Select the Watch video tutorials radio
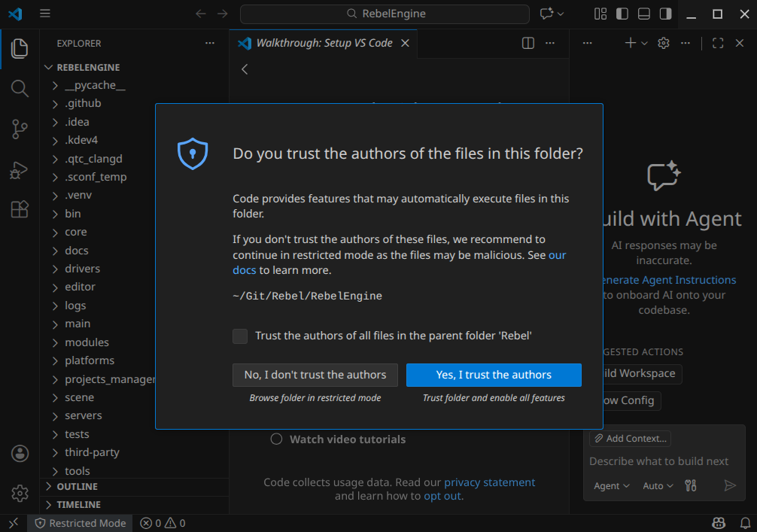The width and height of the screenshot is (757, 532). tap(276, 439)
